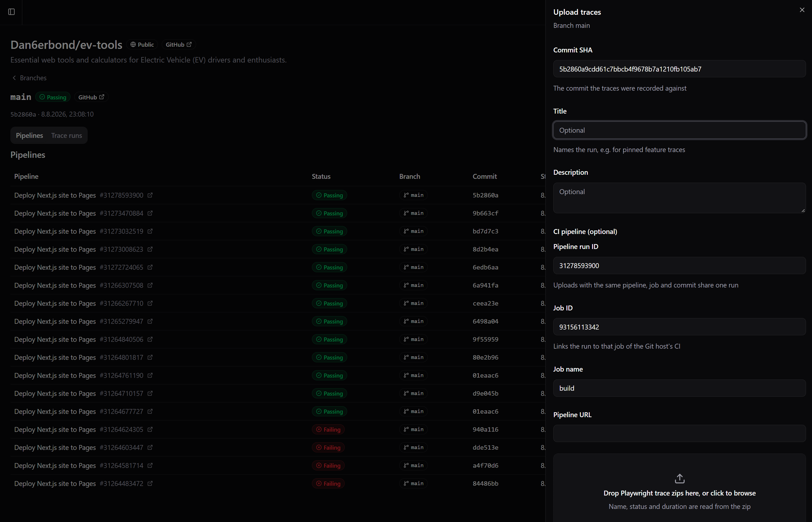
Task: Open external link for pipeline #31264710157
Action: [150, 393]
